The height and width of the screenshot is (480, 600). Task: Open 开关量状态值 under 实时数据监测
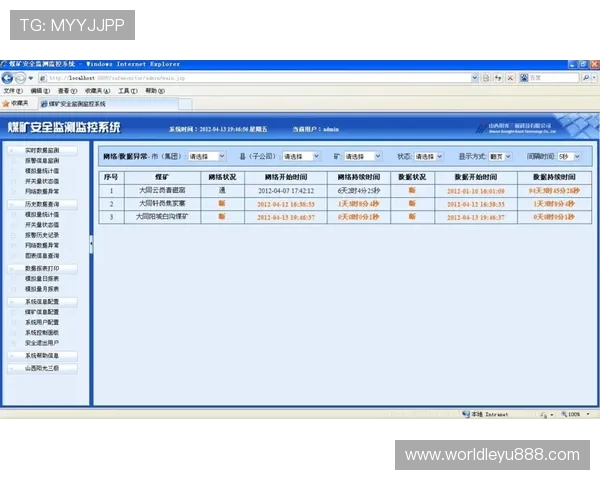[x=42, y=181]
